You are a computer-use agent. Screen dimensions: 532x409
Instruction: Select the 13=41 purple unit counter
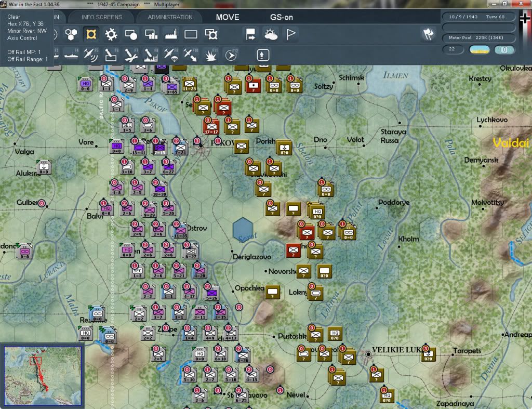pyautogui.click(x=139, y=148)
